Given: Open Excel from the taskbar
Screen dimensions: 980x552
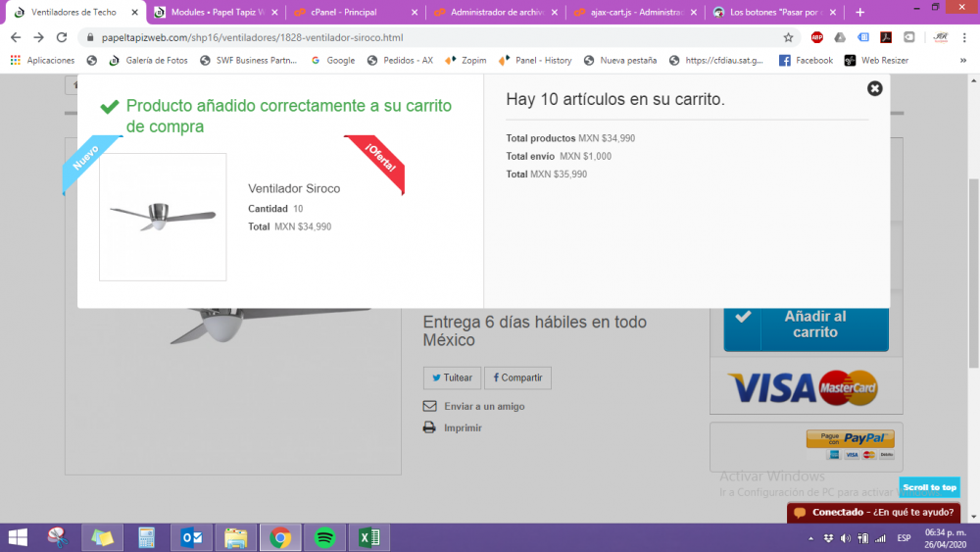Looking at the screenshot, I should click(369, 537).
